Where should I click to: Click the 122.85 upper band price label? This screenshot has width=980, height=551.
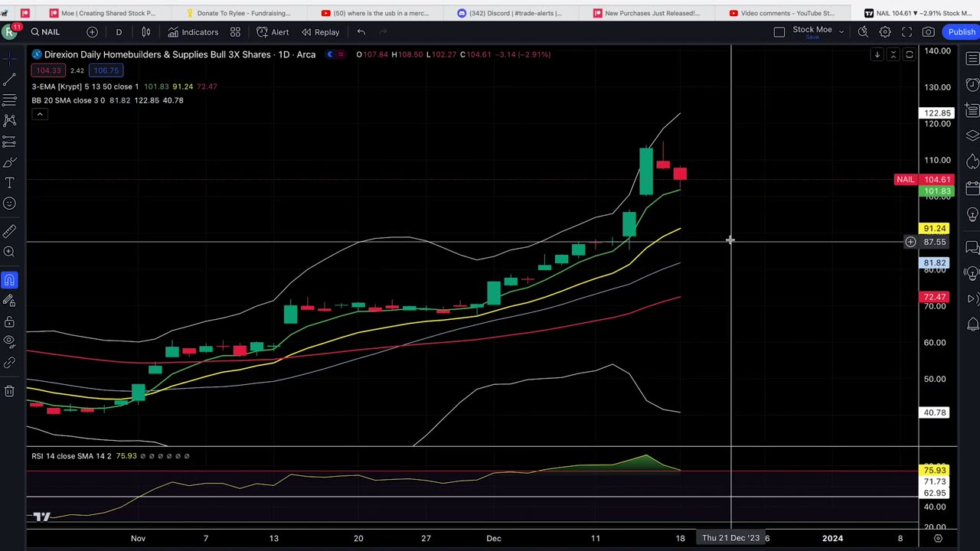(x=936, y=113)
